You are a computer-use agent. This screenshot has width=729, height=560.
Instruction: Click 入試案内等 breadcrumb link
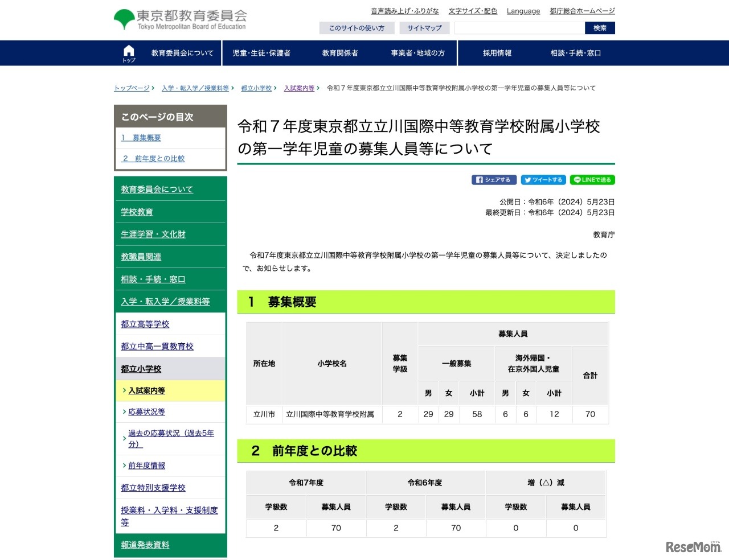tap(299, 88)
